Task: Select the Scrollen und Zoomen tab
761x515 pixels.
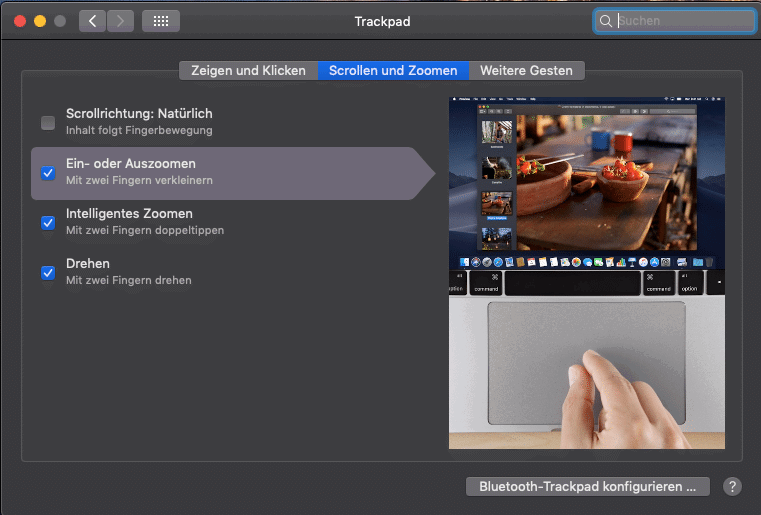Action: 393,71
